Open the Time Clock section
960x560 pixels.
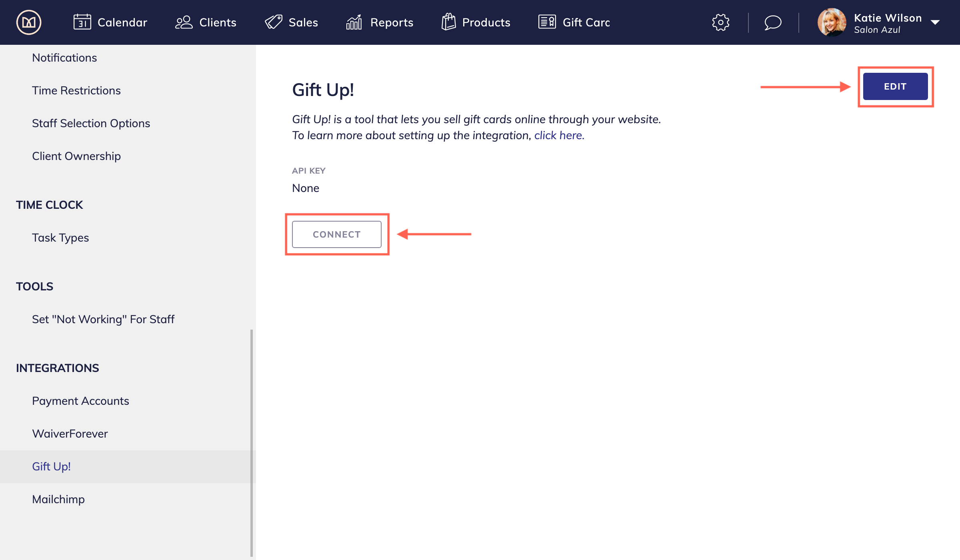point(49,205)
